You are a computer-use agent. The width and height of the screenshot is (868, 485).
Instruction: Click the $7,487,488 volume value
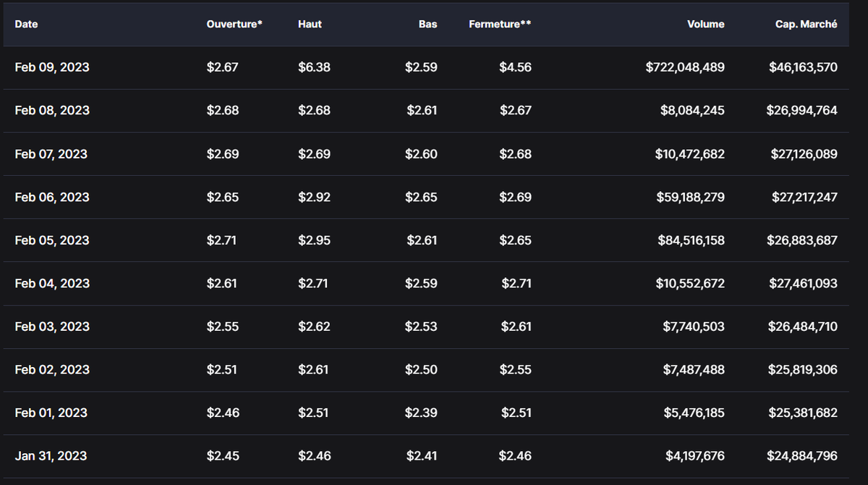(x=694, y=369)
